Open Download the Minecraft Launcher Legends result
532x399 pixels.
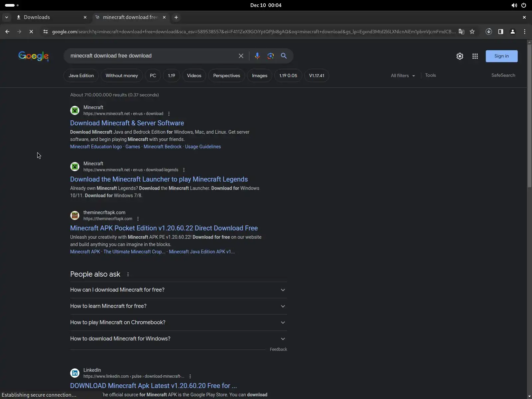159,179
